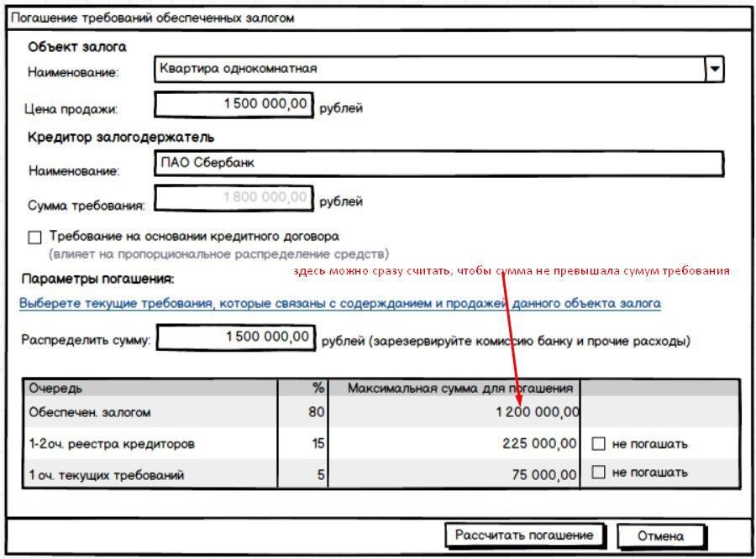
Task: Click the 'Квартира однокомнатная' combo box field
Action: tap(428, 70)
